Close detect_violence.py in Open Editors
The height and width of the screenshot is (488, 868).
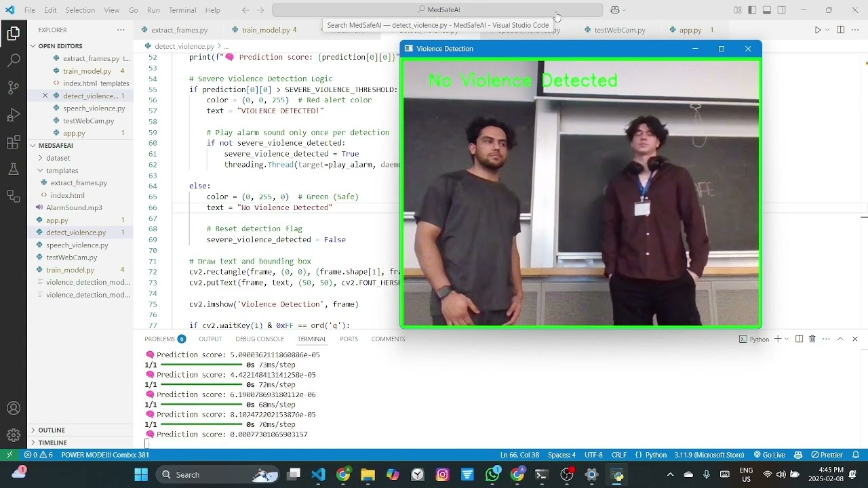[45, 96]
